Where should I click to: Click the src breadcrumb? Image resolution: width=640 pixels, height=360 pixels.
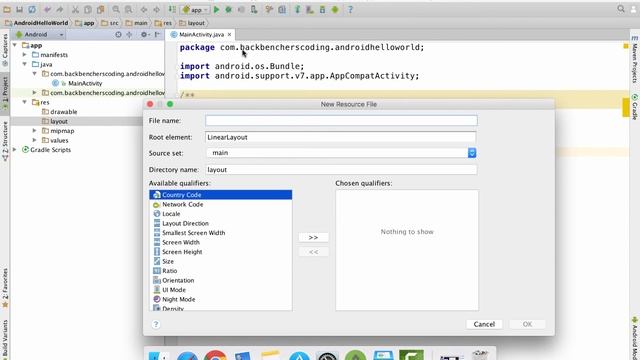[110, 23]
